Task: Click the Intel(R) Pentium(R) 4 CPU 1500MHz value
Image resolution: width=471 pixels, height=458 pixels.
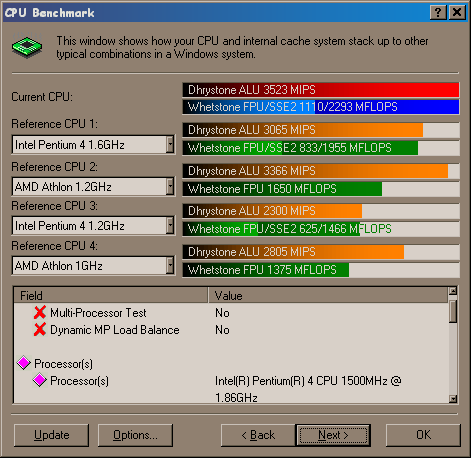Action: (x=308, y=389)
